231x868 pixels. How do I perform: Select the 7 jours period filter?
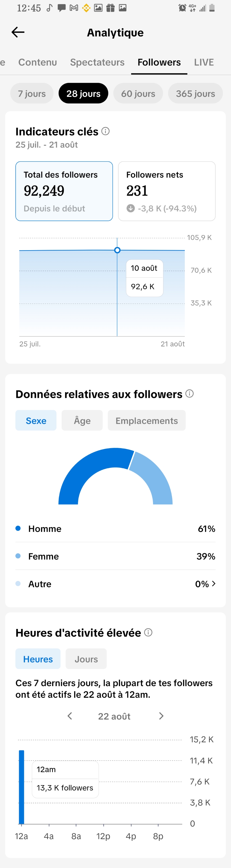[32, 93]
